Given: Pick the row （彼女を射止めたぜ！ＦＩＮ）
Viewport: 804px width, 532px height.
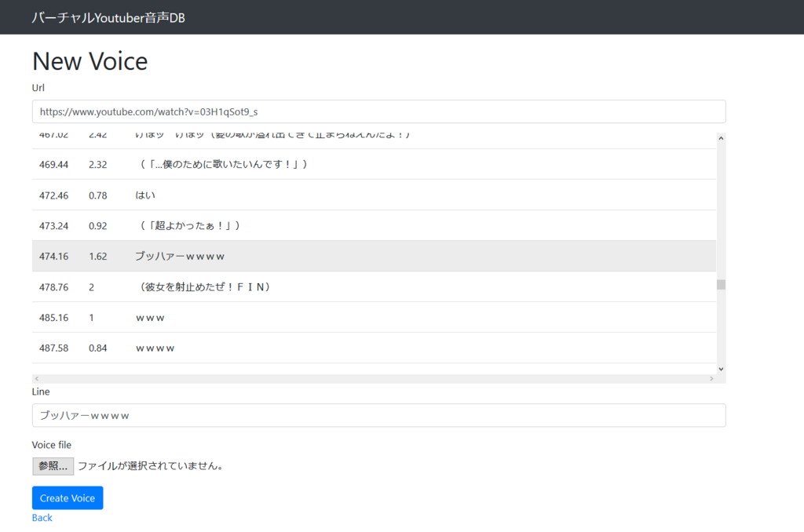Looking at the screenshot, I should [374, 287].
